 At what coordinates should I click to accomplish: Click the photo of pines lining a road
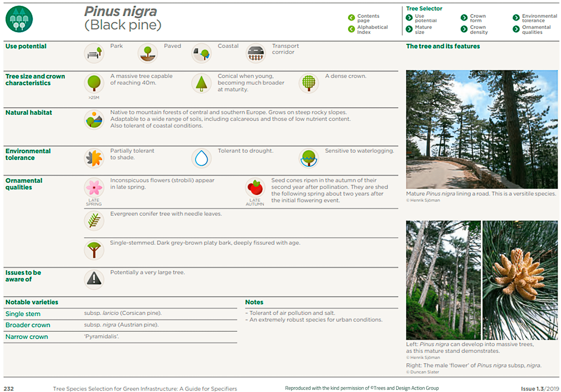482,129
